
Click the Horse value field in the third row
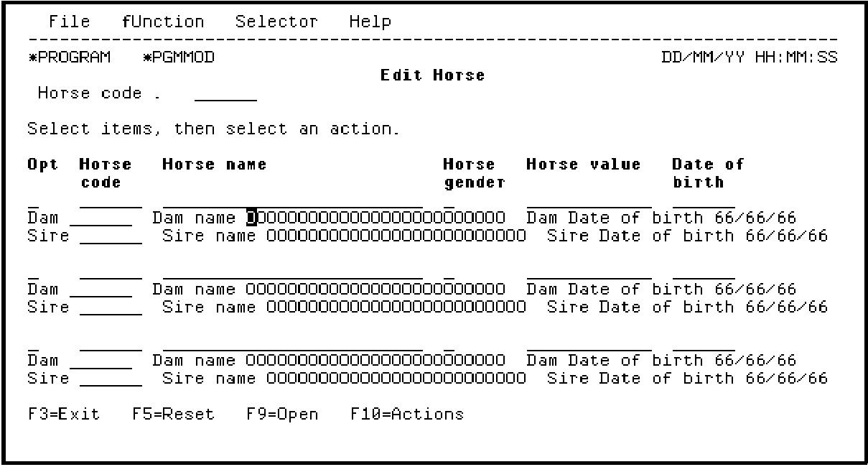click(x=589, y=343)
